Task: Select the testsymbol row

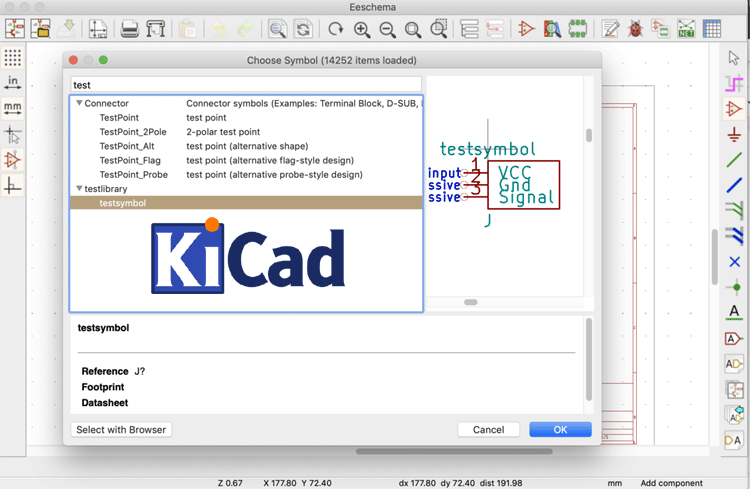Action: point(246,203)
